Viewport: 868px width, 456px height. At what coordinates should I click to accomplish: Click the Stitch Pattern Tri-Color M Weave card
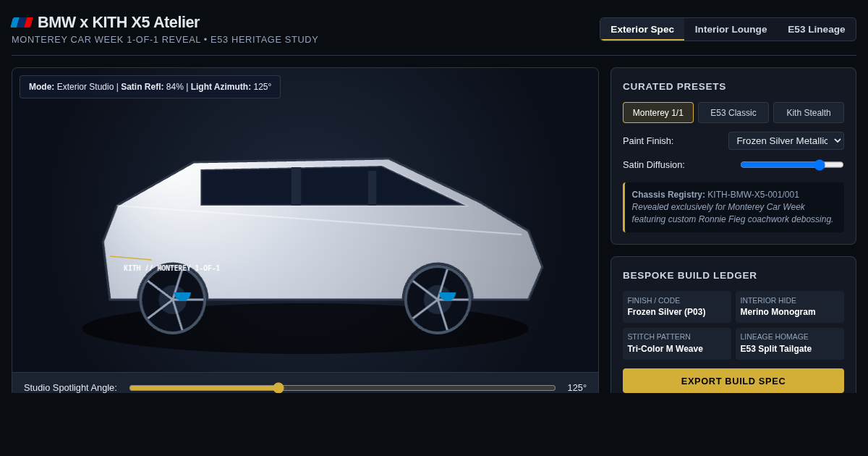[677, 344]
